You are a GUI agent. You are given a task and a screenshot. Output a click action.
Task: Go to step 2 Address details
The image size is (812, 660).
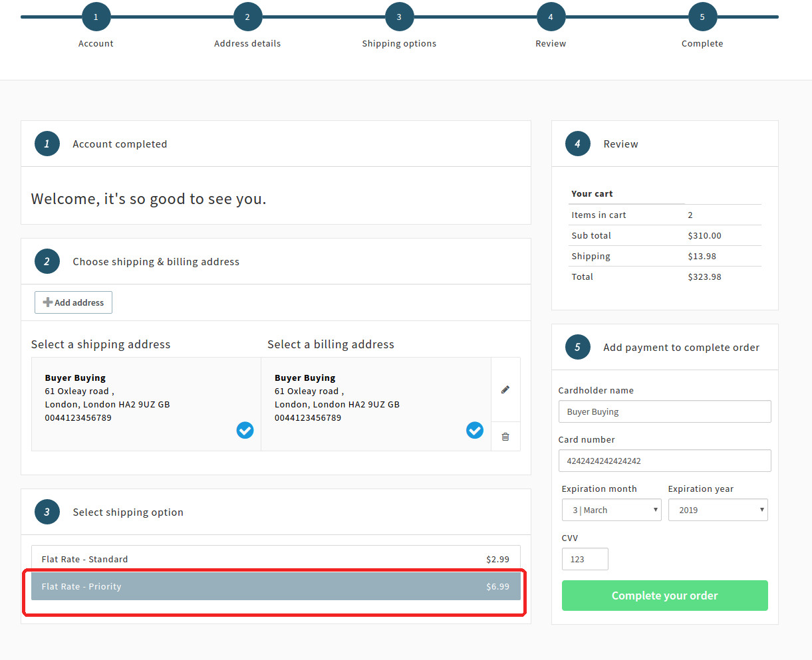tap(247, 17)
